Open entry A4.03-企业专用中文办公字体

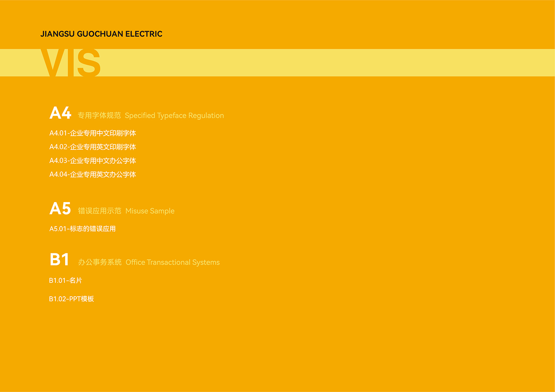click(x=92, y=160)
